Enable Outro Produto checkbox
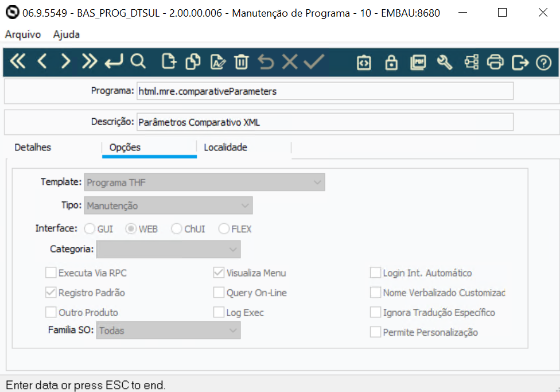 click(50, 312)
